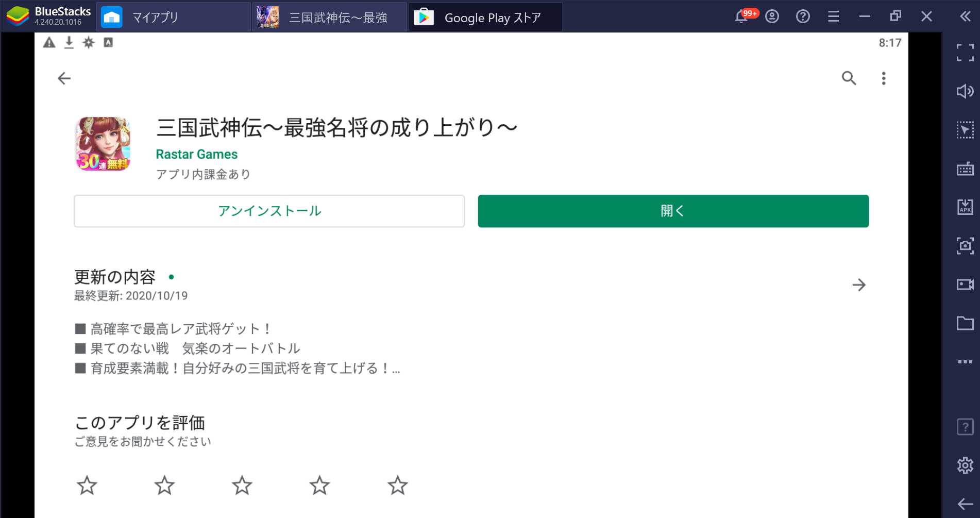The image size is (980, 518).
Task: Click the app title 三国武神伝～最強名将の成り上がり～
Action: 336,128
